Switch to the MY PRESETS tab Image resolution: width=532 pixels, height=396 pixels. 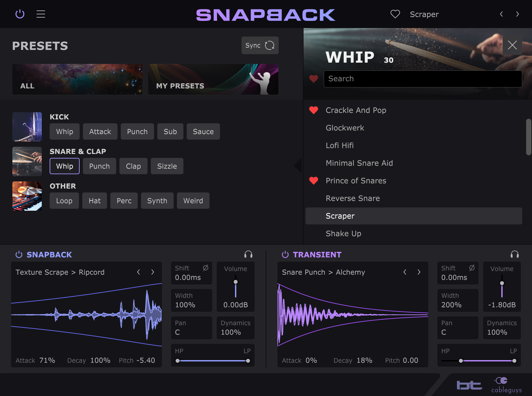click(x=213, y=79)
